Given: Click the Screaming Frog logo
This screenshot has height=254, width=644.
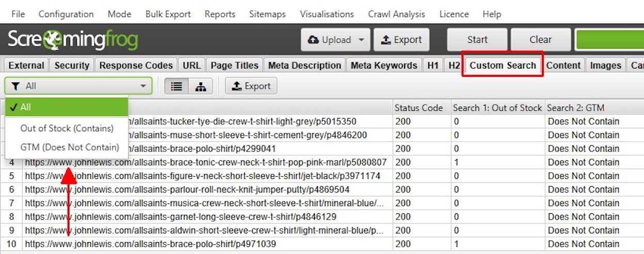Looking at the screenshot, I should [72, 40].
